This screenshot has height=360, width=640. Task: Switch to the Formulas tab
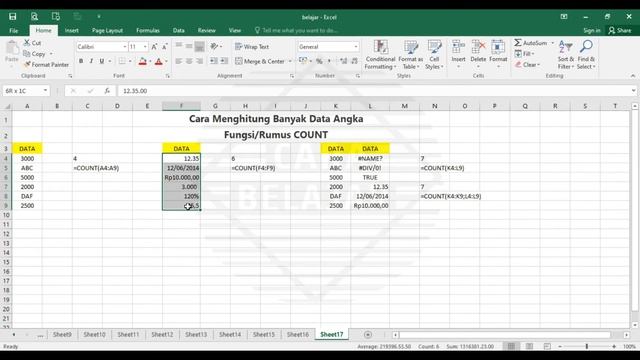148,31
